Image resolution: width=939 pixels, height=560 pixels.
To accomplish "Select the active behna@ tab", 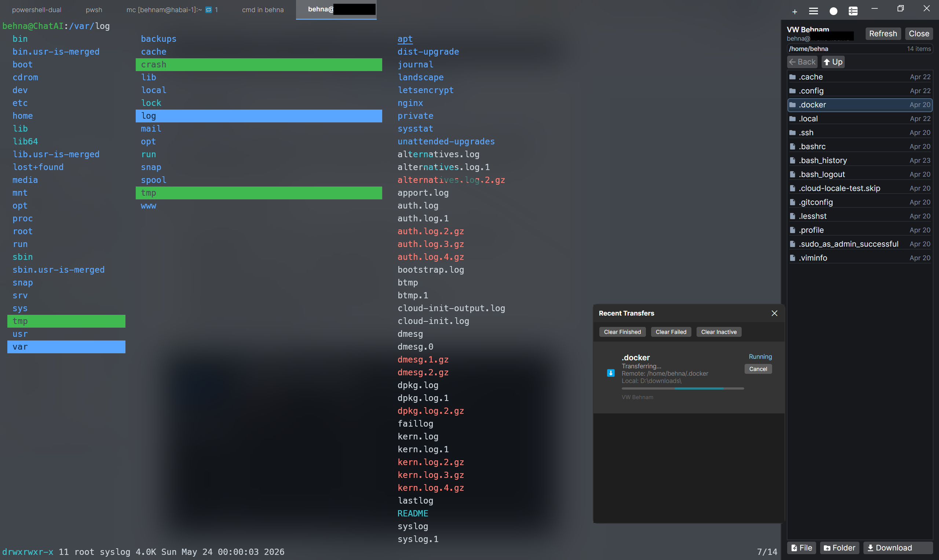I will click(336, 10).
